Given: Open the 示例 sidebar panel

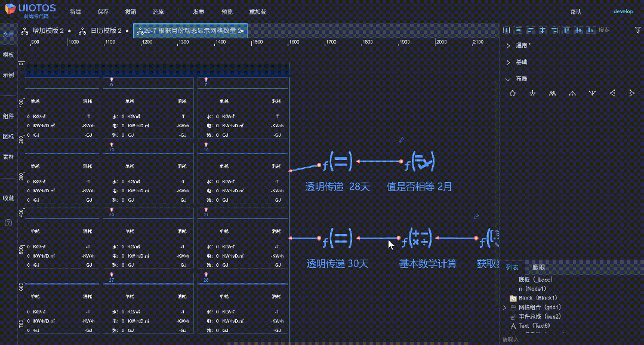Looking at the screenshot, I should click(8, 75).
